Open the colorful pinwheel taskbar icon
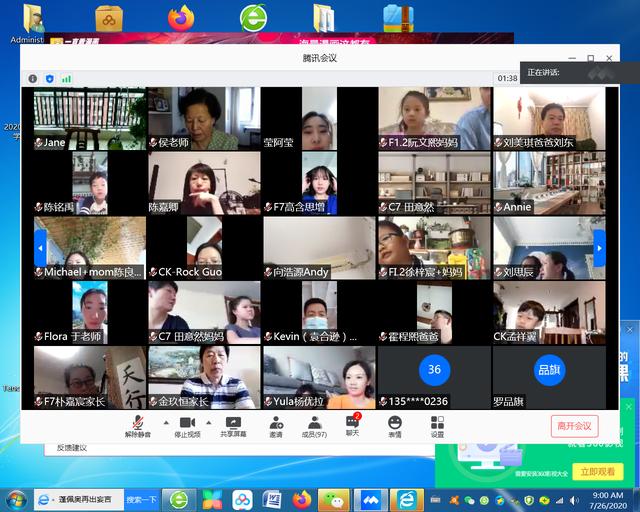This screenshot has width=640, height=512. tap(212, 500)
